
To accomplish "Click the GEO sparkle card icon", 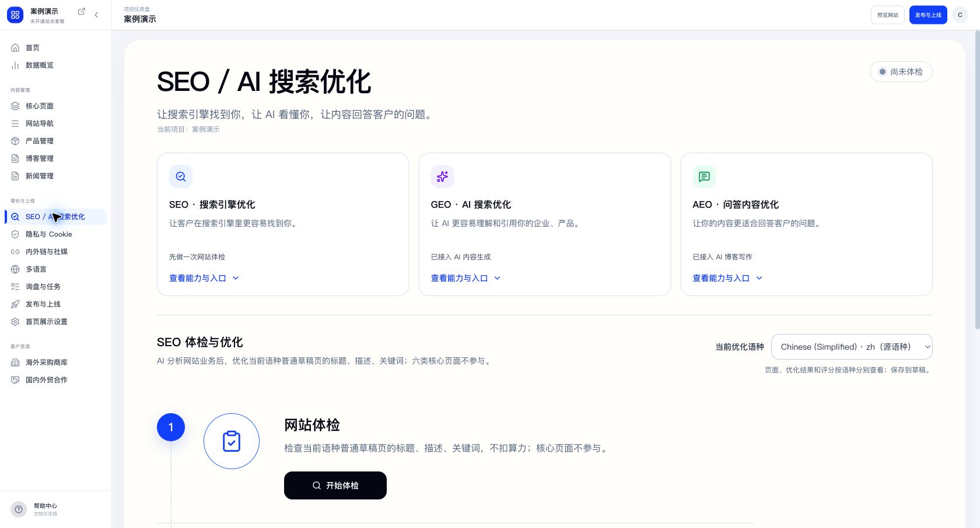I will coord(443,177).
